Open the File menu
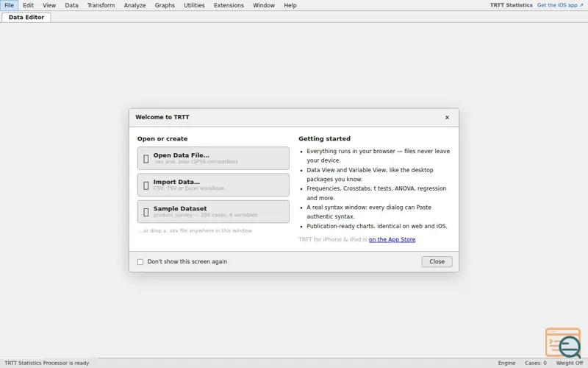This screenshot has height=368, width=588. (9, 5)
